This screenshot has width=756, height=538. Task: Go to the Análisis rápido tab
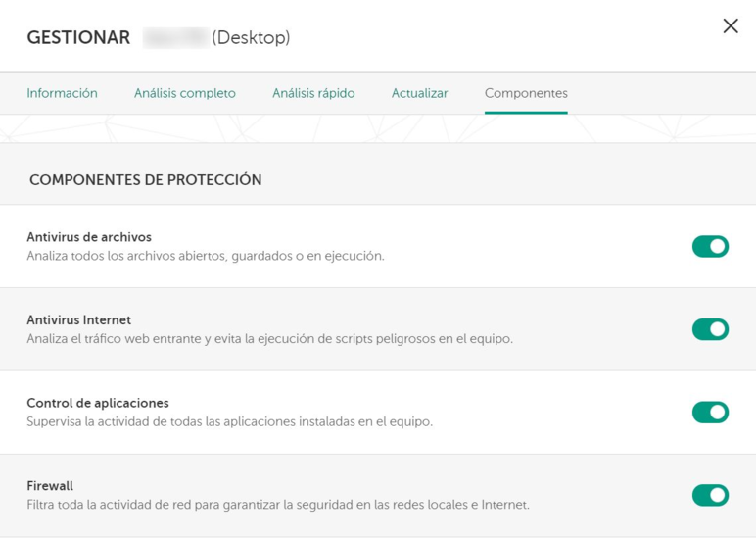coord(313,93)
